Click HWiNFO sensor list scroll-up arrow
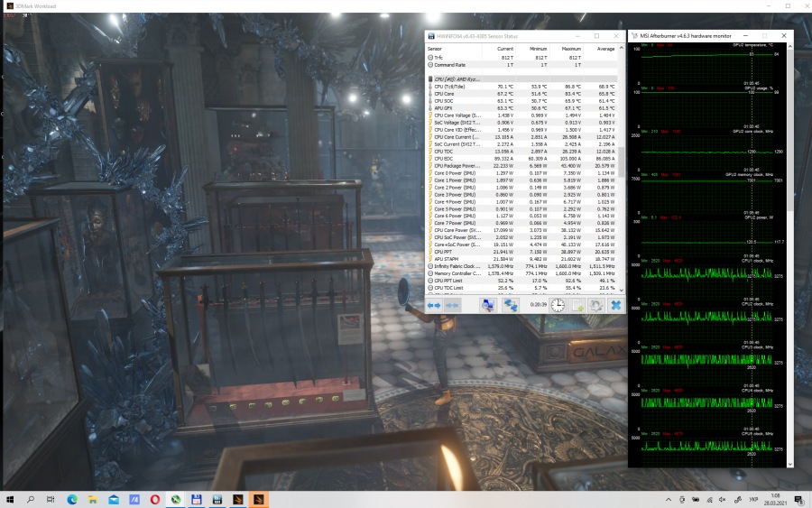 pos(622,48)
